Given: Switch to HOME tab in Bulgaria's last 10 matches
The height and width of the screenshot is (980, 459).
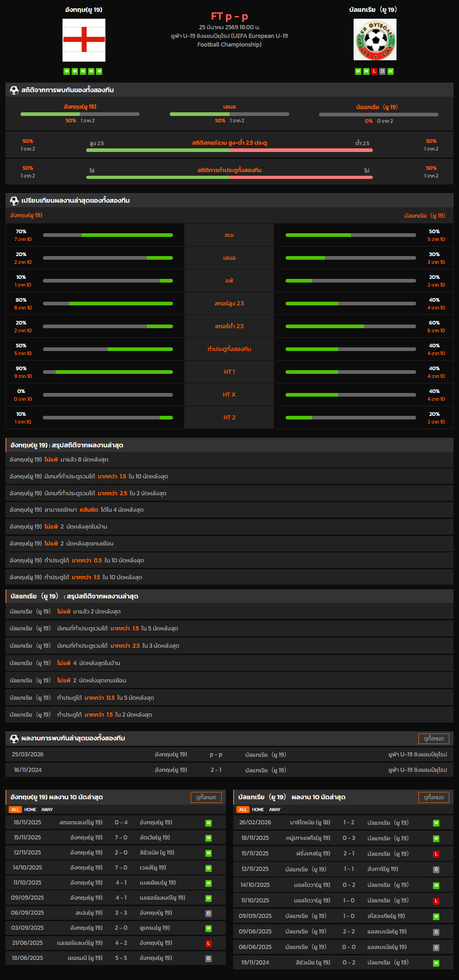Looking at the screenshot, I should pyautogui.click(x=258, y=810).
